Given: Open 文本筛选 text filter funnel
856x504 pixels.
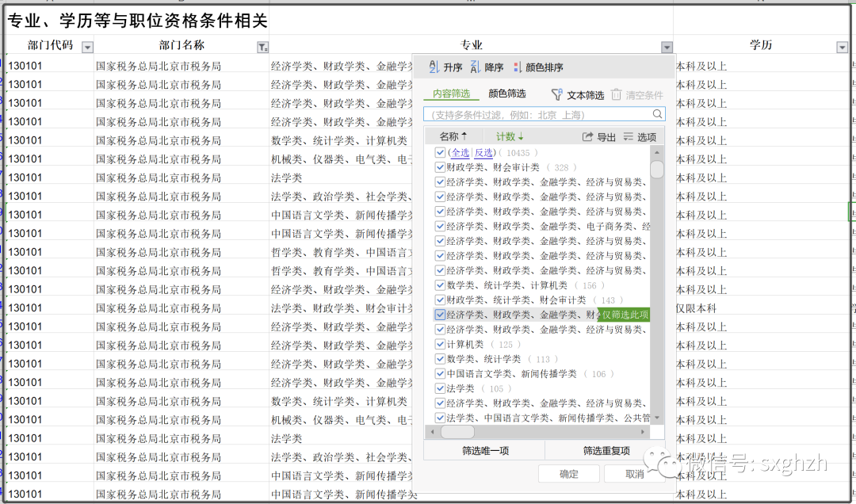Looking at the screenshot, I should [x=557, y=94].
